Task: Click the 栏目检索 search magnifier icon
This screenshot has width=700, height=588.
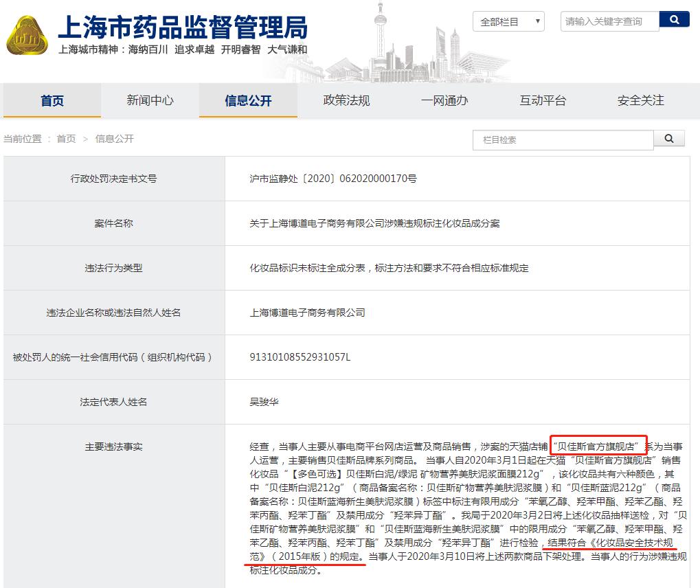Action: (x=668, y=139)
